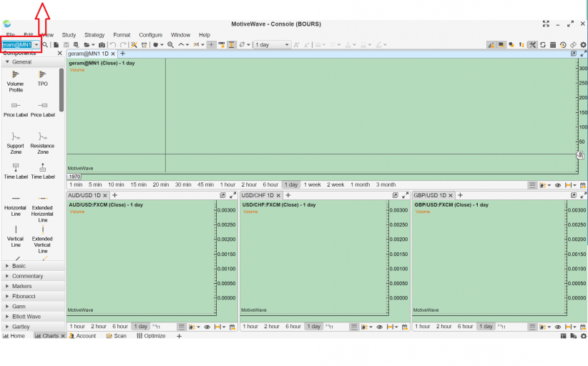Select the Resistance Zone component
588x366 pixels.
[x=42, y=143]
